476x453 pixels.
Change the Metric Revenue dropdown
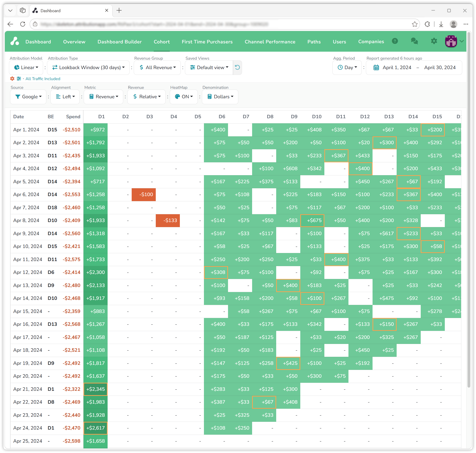click(103, 97)
